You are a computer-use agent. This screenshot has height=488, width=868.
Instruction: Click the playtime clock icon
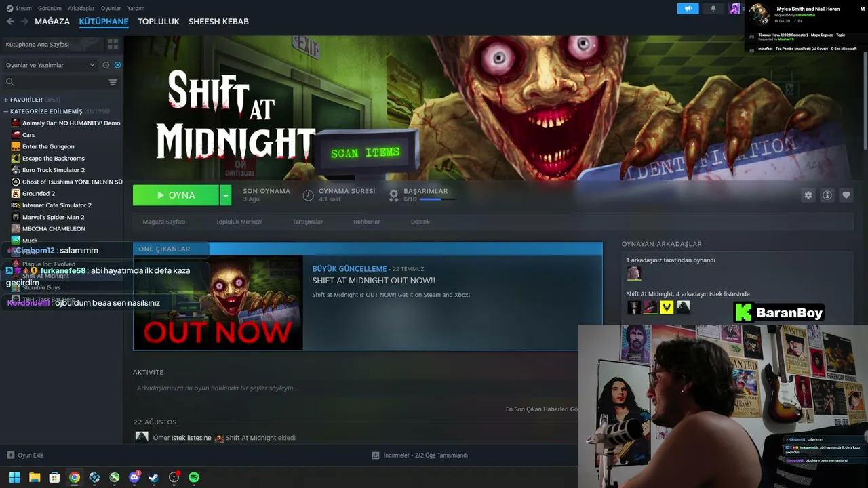308,195
